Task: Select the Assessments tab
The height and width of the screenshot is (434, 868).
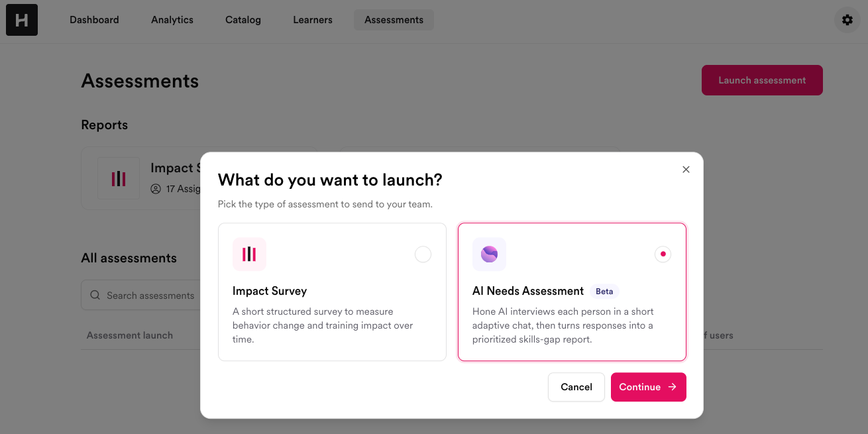Action: pos(394,20)
